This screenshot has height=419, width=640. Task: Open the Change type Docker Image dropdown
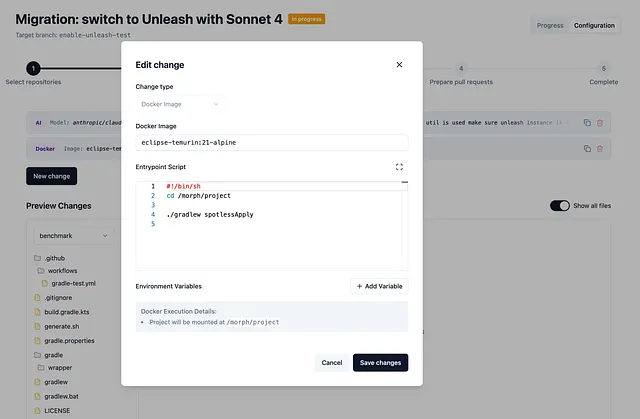click(x=180, y=104)
